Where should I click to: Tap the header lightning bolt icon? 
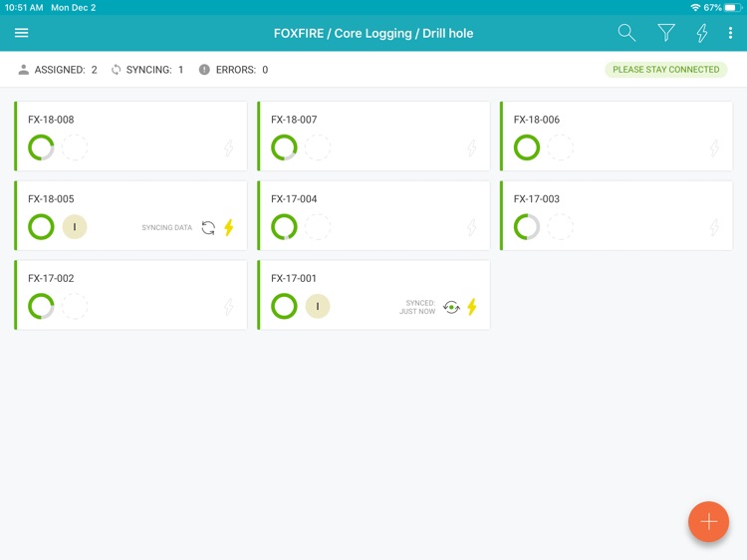(702, 33)
